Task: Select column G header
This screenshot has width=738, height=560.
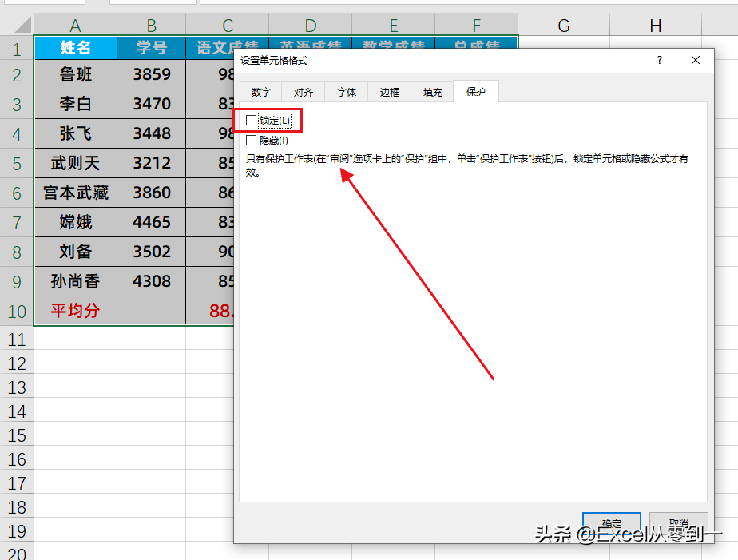Action: 563,25
